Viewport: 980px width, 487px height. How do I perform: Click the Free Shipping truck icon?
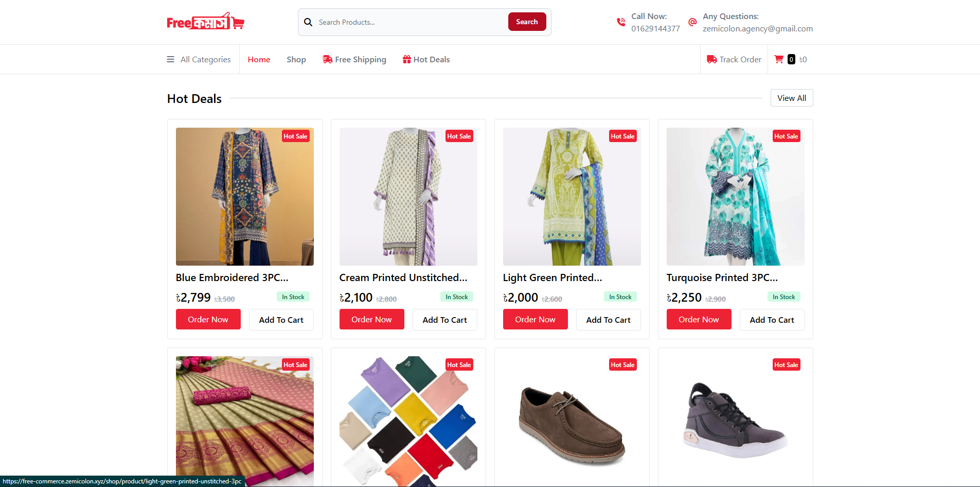[327, 59]
